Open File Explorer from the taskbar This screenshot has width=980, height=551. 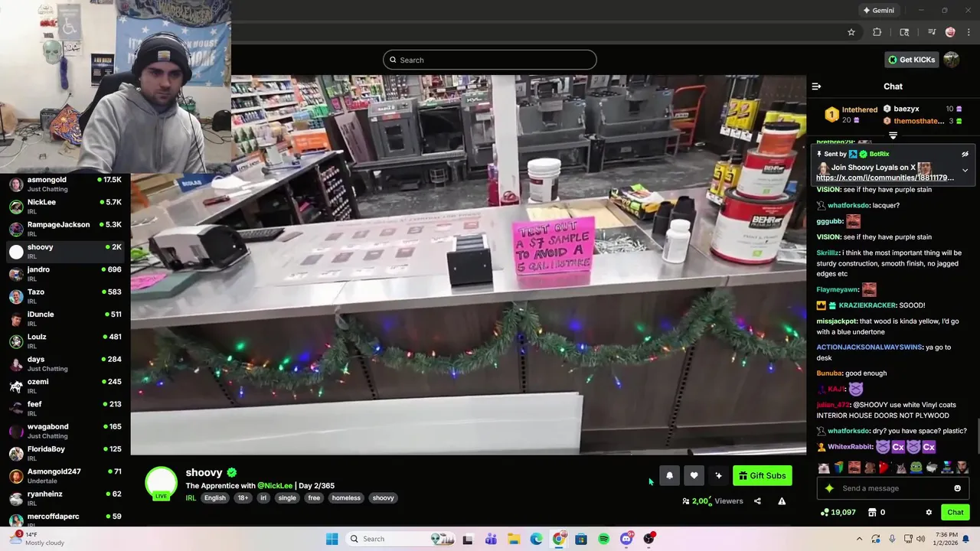coord(513,539)
